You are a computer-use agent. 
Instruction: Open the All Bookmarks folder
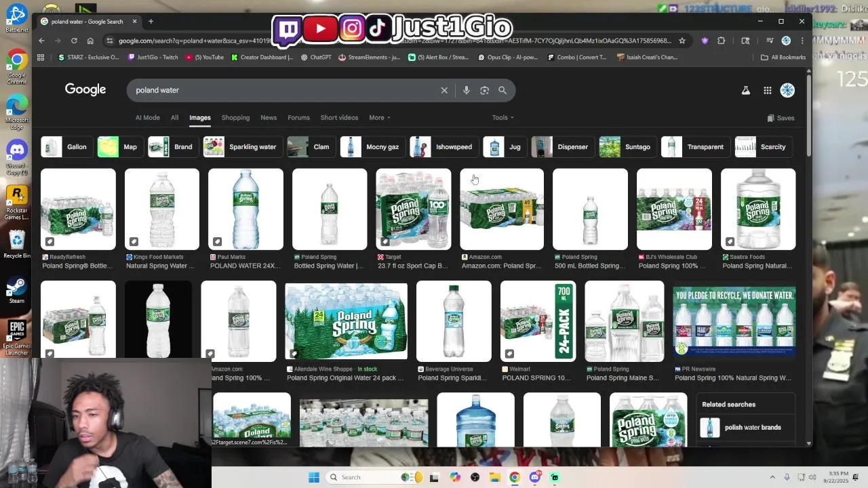(783, 58)
